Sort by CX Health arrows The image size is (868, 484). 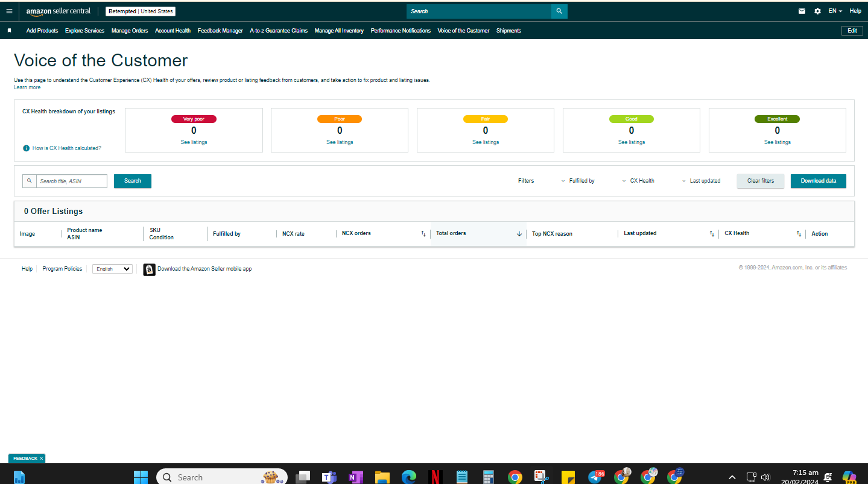click(799, 233)
